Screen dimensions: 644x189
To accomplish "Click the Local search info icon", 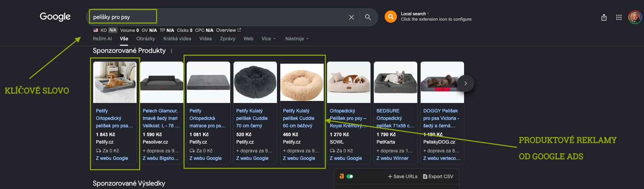I will pyautogui.click(x=428, y=13).
